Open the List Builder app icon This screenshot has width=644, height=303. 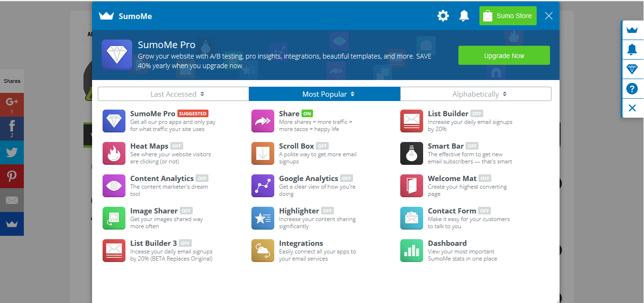[x=412, y=121]
